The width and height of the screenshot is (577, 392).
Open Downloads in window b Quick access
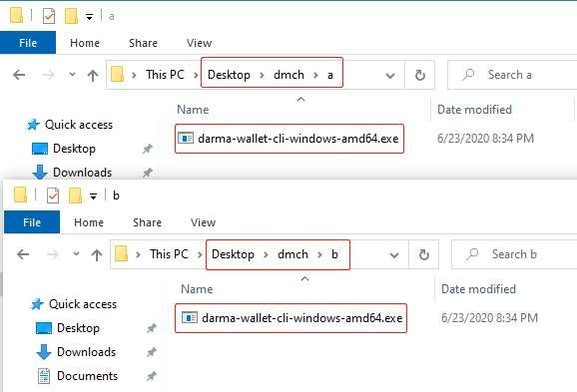coord(87,352)
